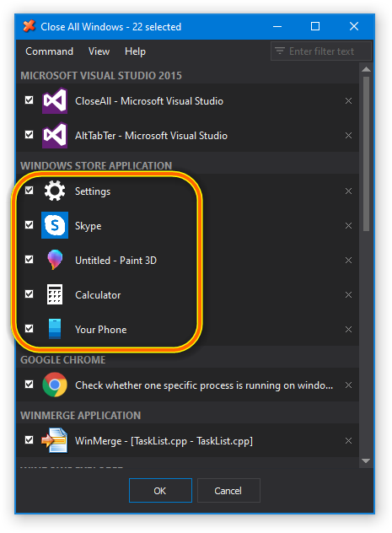Image resolution: width=392 pixels, height=533 pixels.
Task: Select the 'Settings' title text
Action: tap(93, 191)
